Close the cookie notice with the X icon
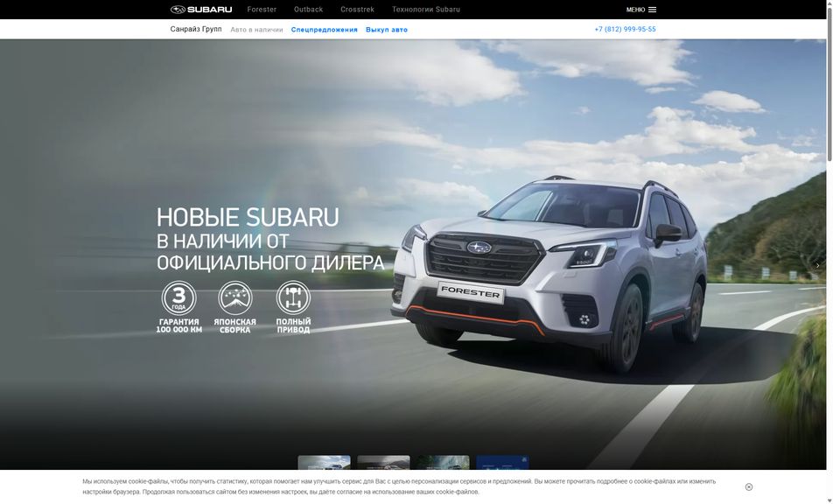This screenshot has width=833, height=504. point(748,487)
